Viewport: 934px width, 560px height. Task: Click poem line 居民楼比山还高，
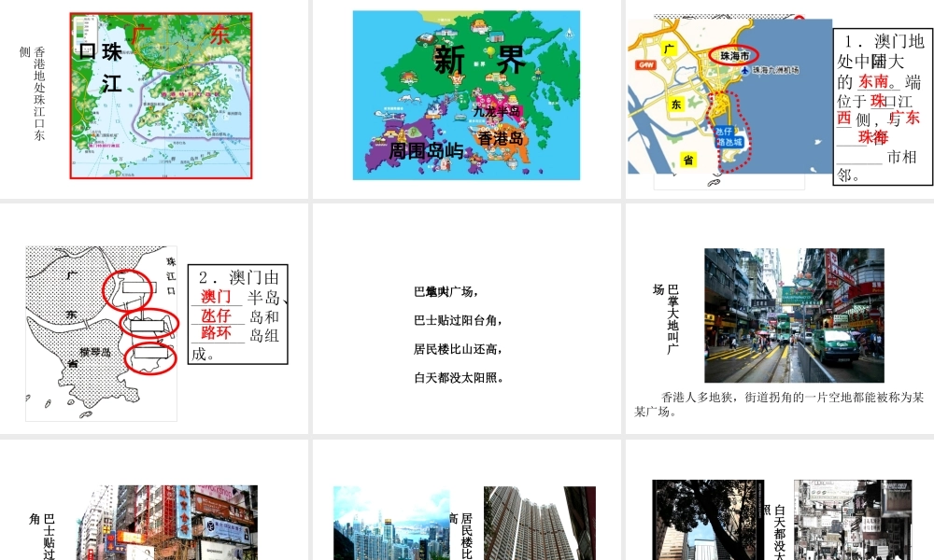coord(458,349)
